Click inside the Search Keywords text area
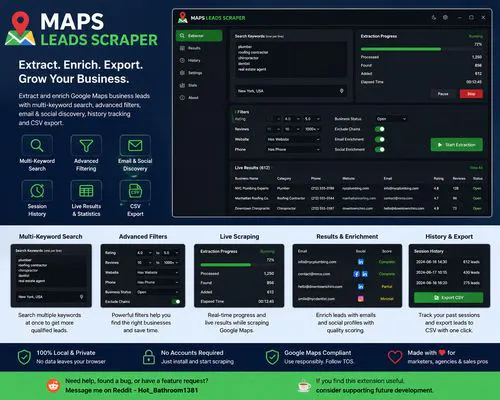500x400 pixels. pyautogui.click(x=291, y=59)
